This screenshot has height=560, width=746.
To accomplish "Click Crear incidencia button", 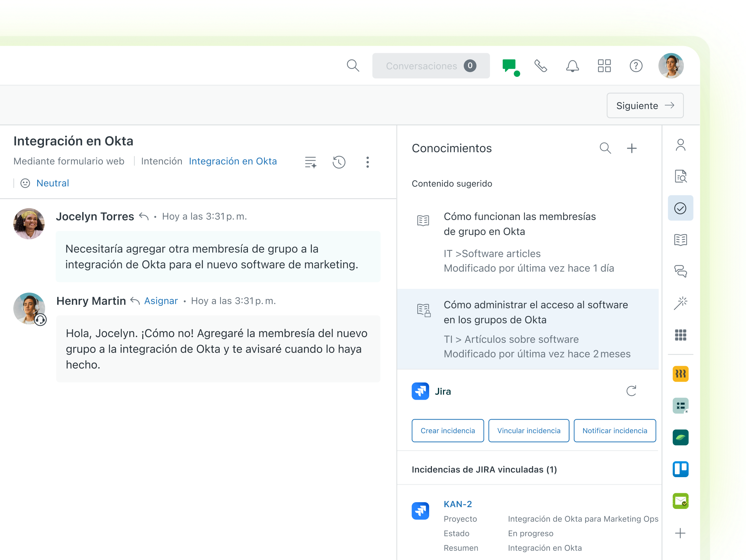I will tap(448, 431).
